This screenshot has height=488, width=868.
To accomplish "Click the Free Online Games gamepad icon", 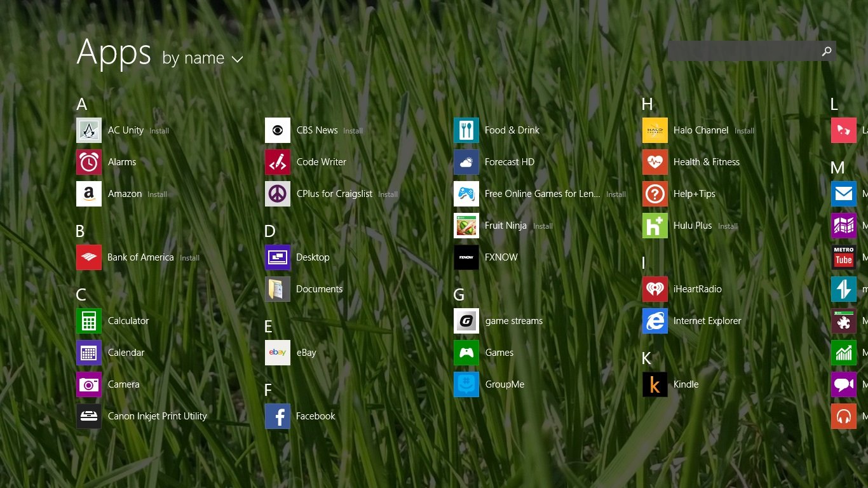I will 466,194.
